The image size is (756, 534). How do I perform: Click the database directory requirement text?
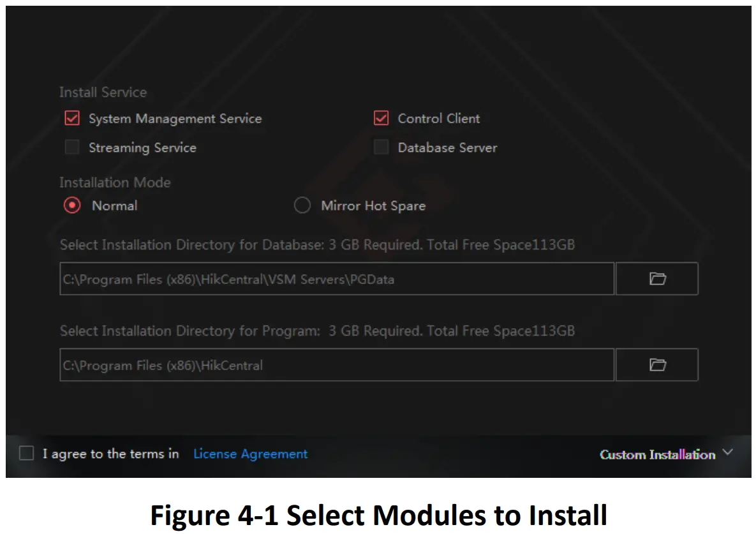point(317,244)
